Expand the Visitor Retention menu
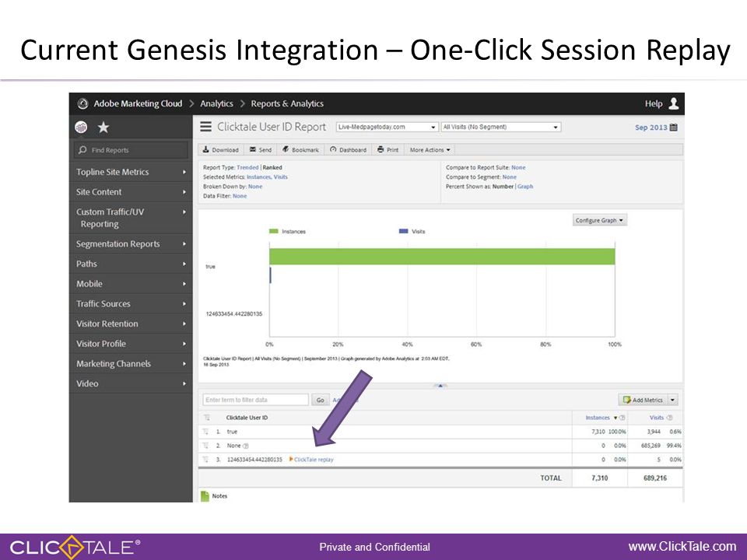 tap(131, 324)
